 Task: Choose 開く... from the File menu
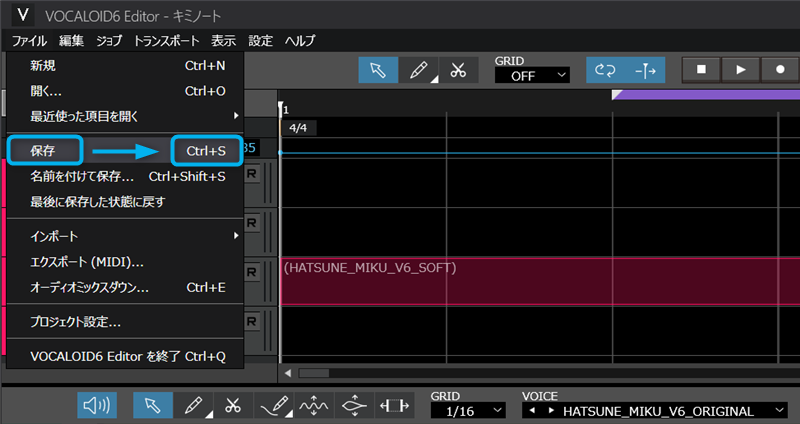click(x=126, y=91)
